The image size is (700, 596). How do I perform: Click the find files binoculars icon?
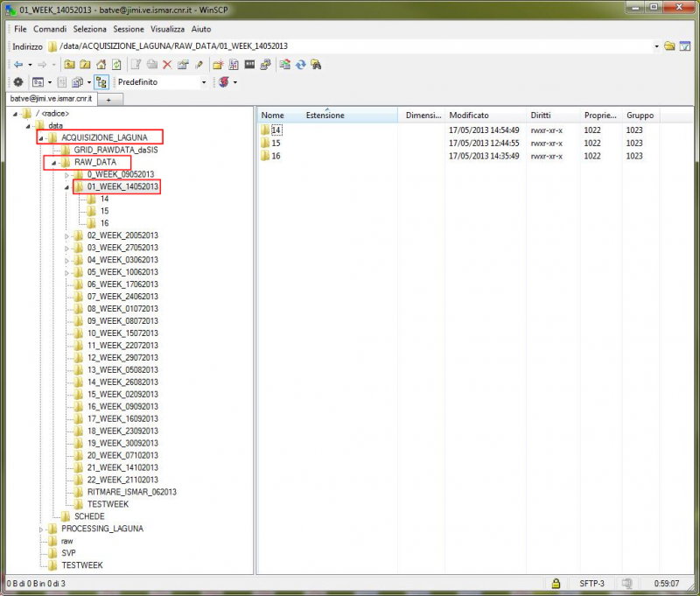pyautogui.click(x=316, y=65)
